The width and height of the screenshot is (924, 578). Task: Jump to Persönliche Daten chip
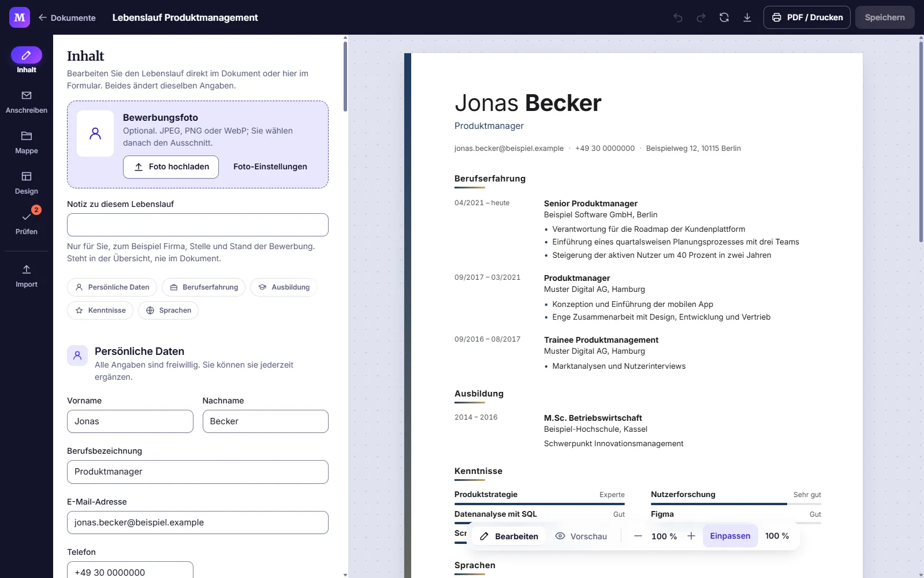112,287
